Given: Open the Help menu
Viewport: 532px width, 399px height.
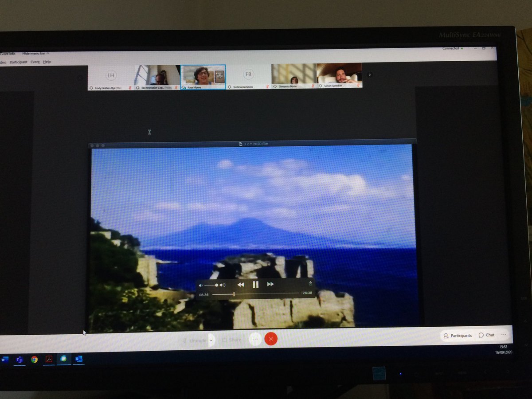Looking at the screenshot, I should [x=47, y=62].
